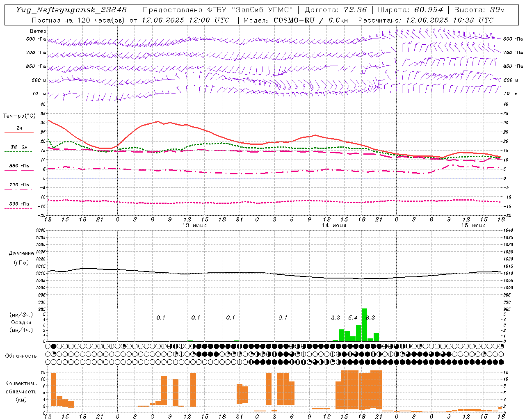Click the Ветер panel label
Viewport: 525px width, 420px height.
pyautogui.click(x=38, y=31)
